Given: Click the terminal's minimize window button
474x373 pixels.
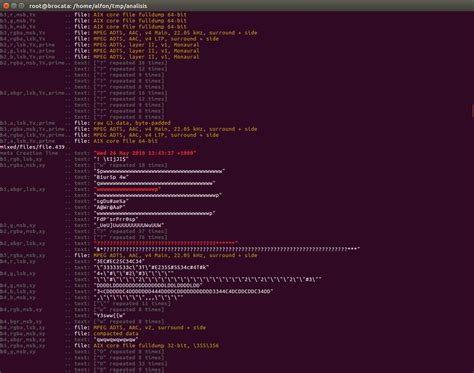Looking at the screenshot, I should (14, 6).
